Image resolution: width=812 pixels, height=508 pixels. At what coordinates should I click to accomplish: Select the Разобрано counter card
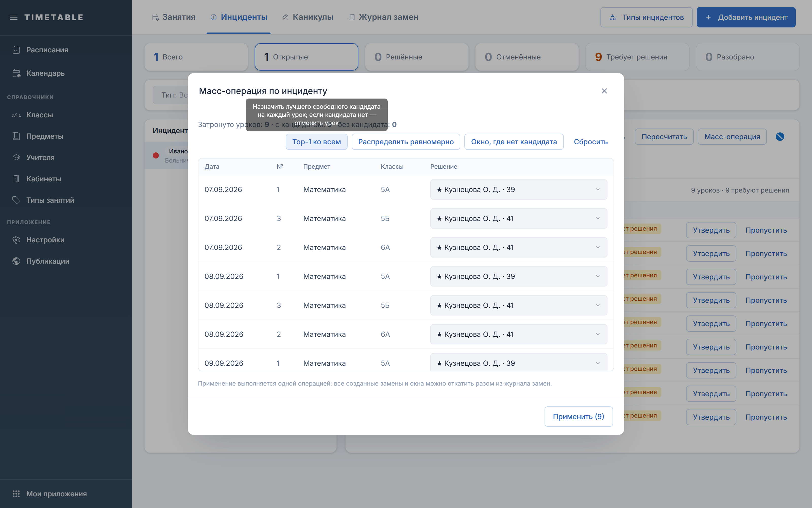(x=748, y=57)
